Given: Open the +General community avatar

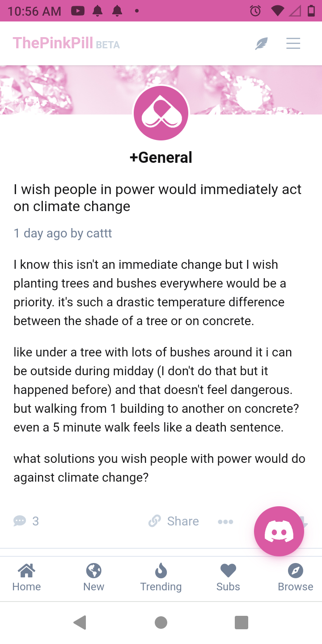Looking at the screenshot, I should coord(161,113).
